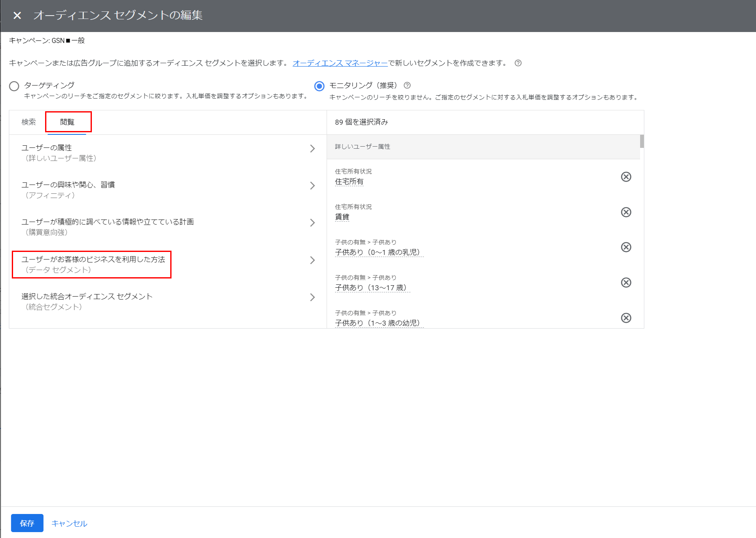This screenshot has height=538, width=756.
Task: Expand chevron for 統合セグメント category
Action: click(x=312, y=297)
